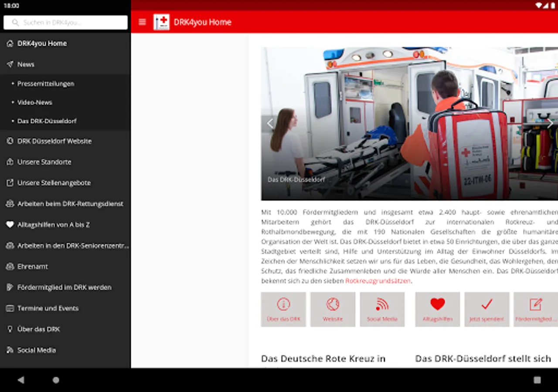Focus the Suchen in DRK4you search field
This screenshot has width=558, height=392.
(65, 23)
